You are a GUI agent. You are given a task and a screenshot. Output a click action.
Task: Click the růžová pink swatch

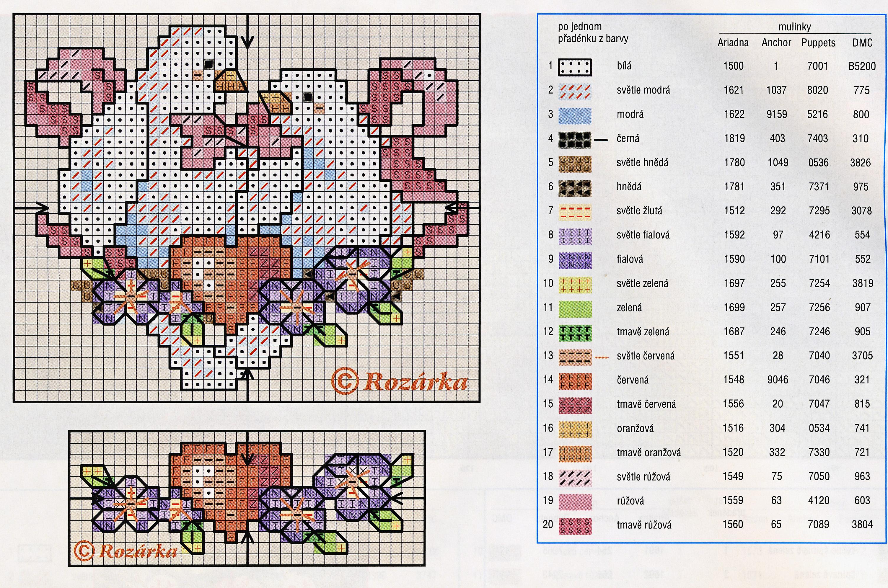coord(575,502)
